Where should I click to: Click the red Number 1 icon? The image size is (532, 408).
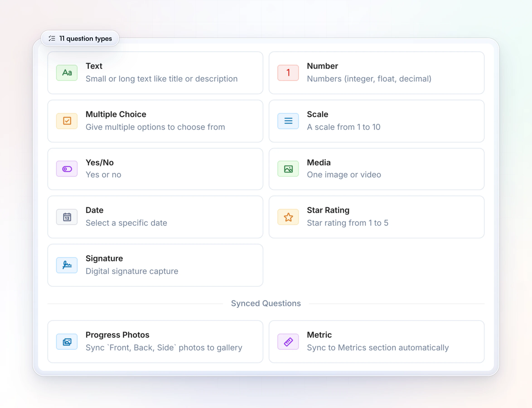[288, 73]
